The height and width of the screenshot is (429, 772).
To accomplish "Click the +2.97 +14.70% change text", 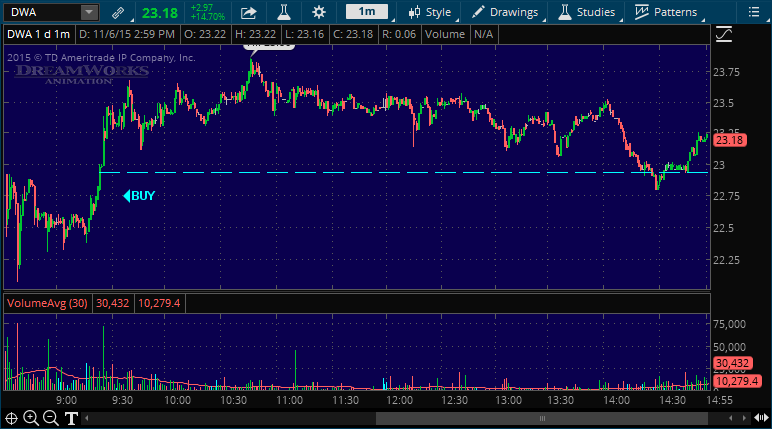I will pos(208,12).
